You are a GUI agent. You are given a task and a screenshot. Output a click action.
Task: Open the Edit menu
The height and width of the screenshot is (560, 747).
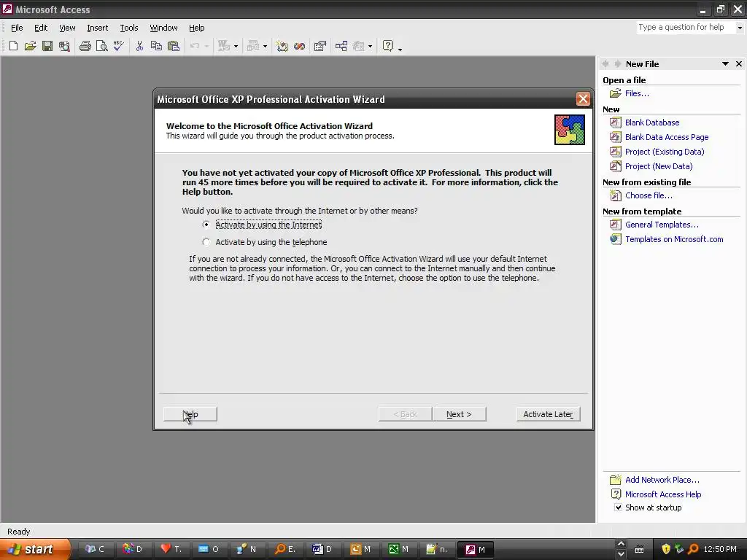coord(41,28)
